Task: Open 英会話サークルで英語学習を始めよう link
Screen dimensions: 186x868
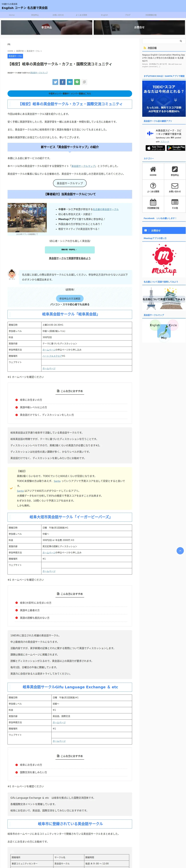Action: [70, 258]
